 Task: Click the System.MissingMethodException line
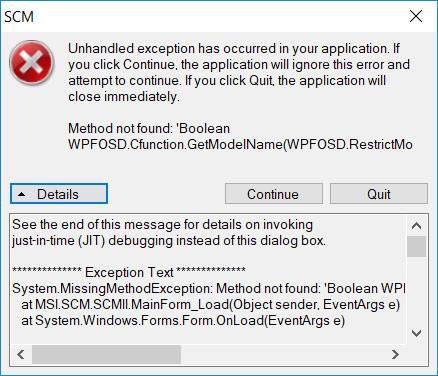209,289
